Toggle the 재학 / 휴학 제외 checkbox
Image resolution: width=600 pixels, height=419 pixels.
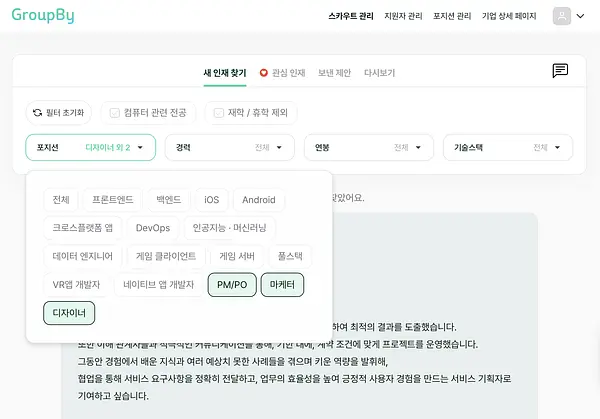coord(218,112)
